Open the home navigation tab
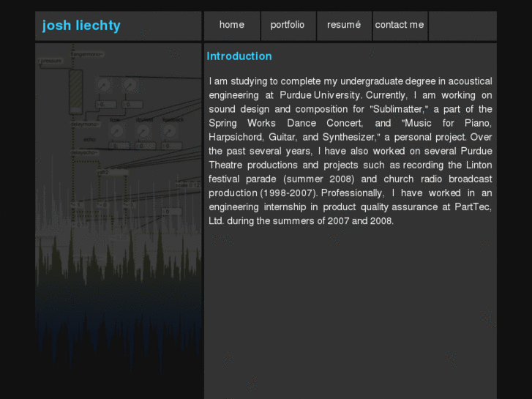Viewport: 532px width, 399px height. point(232,25)
